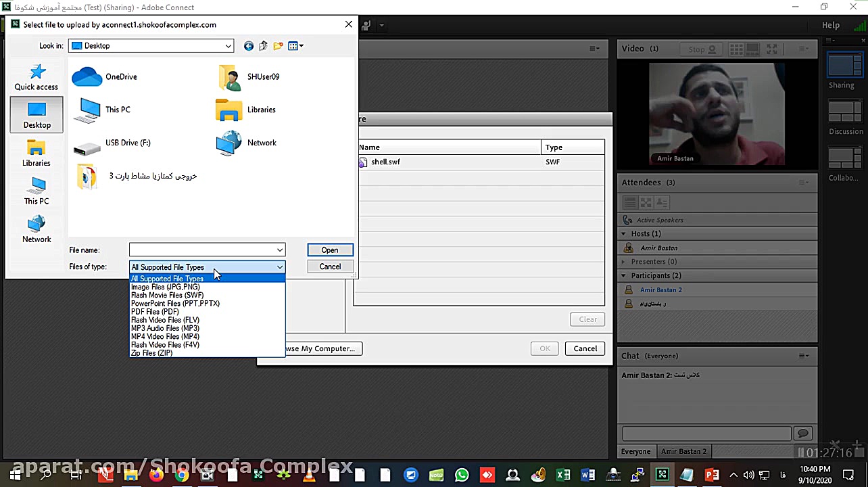
Task: Open the SHUser09 user folder
Action: [x=249, y=76]
